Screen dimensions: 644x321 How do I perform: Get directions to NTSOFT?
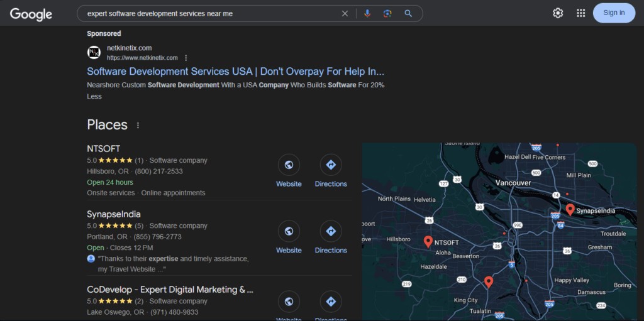pos(331,165)
